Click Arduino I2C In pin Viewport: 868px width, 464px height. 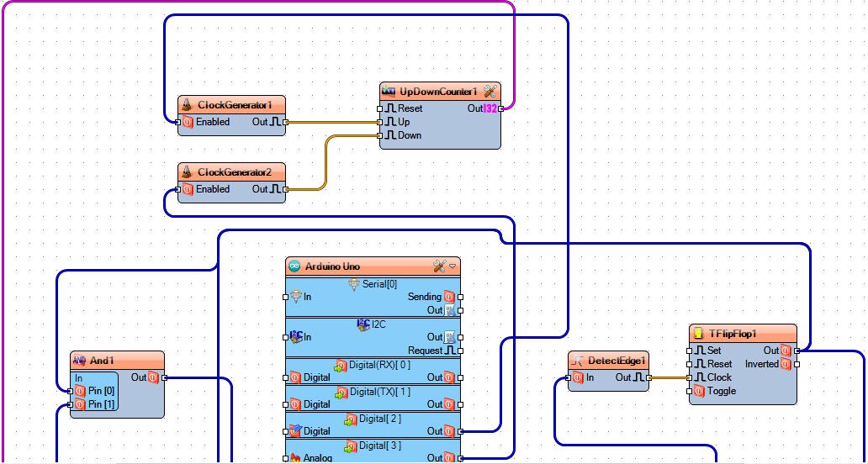coord(286,337)
